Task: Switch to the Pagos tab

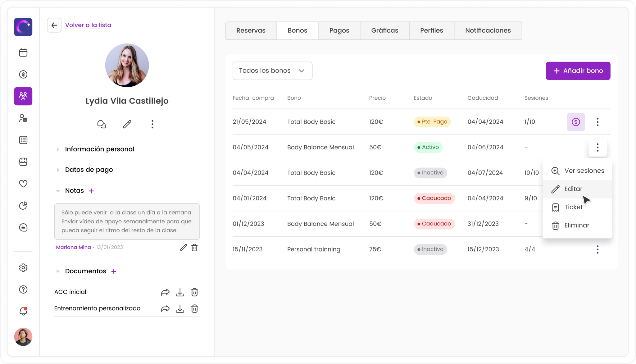Action: coord(339,30)
